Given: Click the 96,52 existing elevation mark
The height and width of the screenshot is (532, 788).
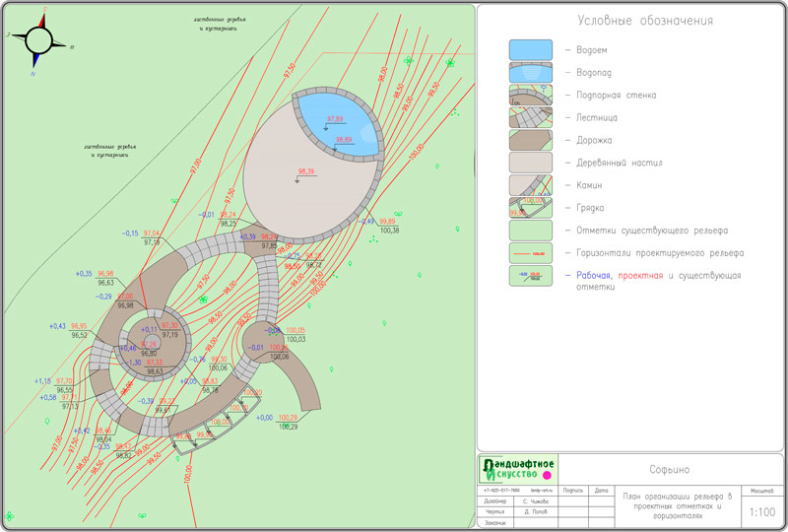Looking at the screenshot, I should coord(80,335).
